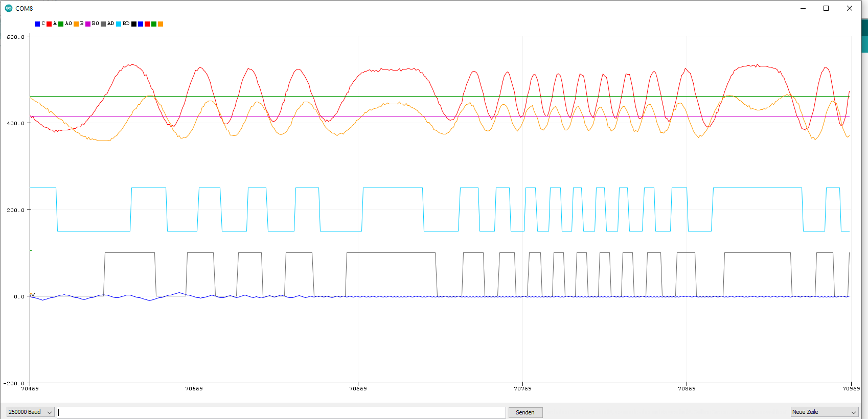
Task: Click the x-axis label '70969'
Action: pyautogui.click(x=851, y=388)
